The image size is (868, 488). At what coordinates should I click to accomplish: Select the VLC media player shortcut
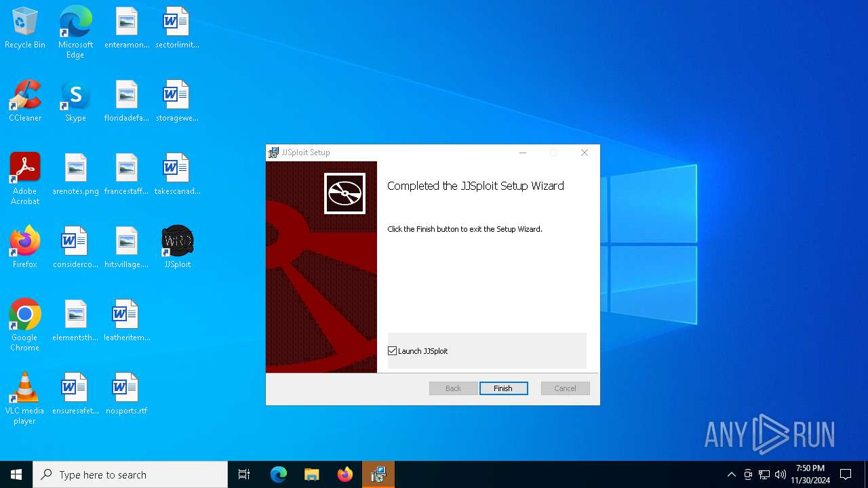tap(25, 399)
